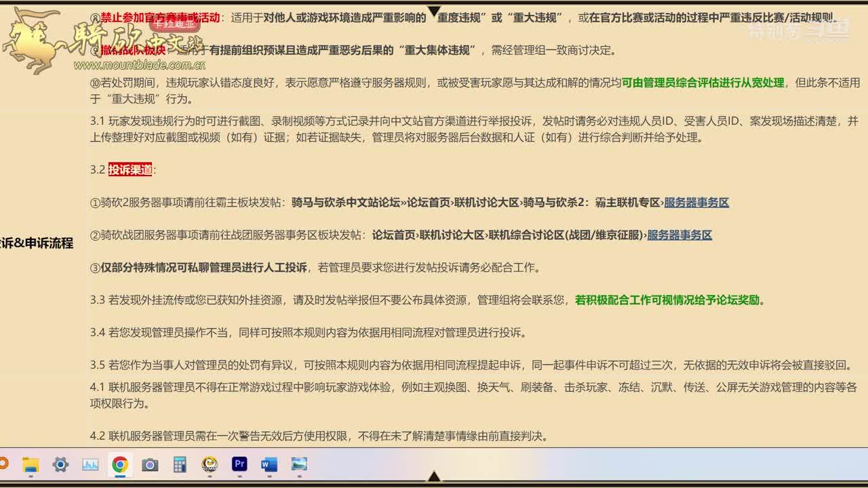
Task: Launch the Camera app from taskbar
Action: [150, 464]
